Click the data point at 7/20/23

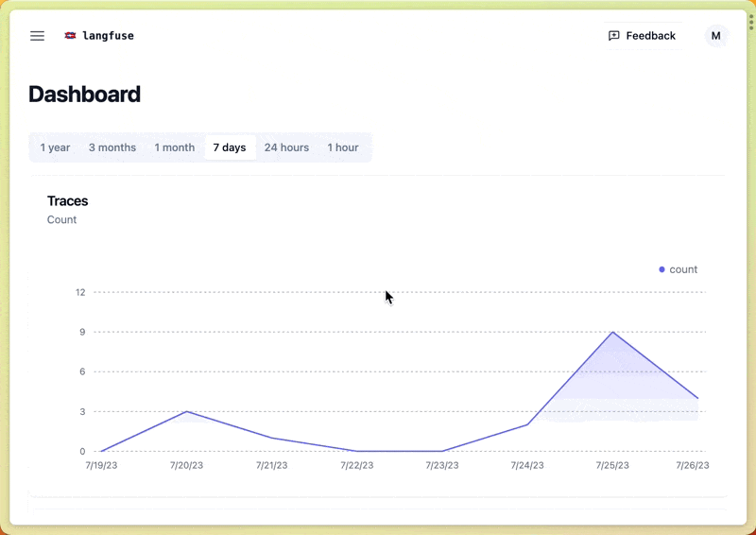(x=187, y=411)
